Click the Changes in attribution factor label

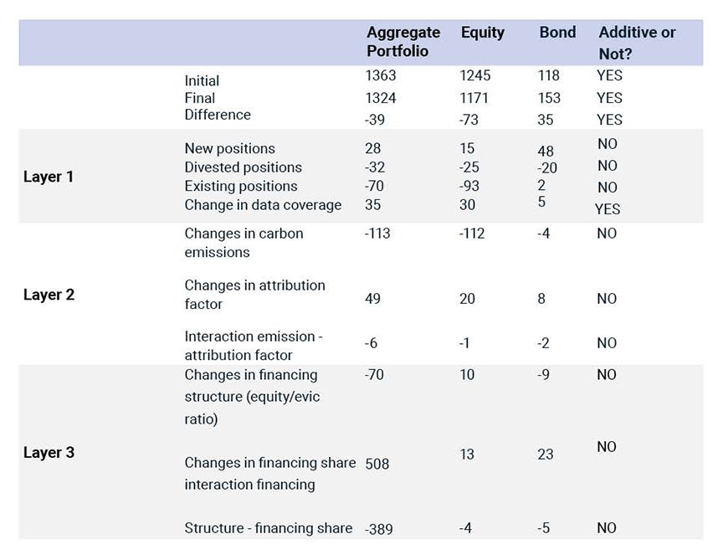click(254, 295)
